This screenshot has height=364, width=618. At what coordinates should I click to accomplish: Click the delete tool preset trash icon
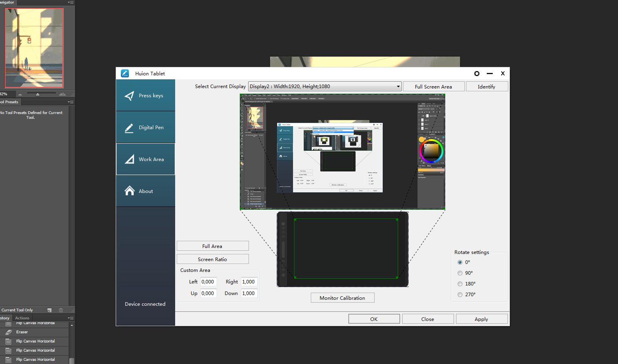click(x=61, y=310)
